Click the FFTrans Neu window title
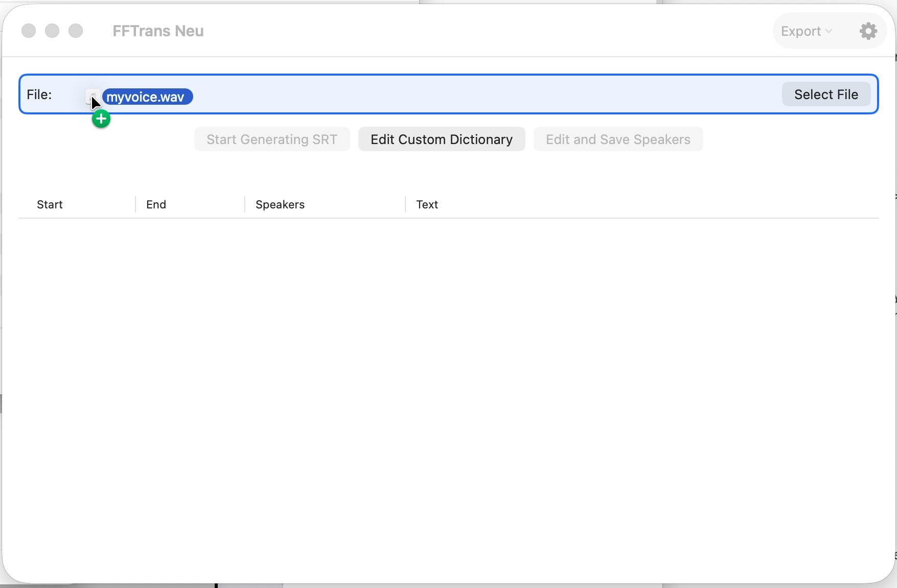This screenshot has width=897, height=588. 158,31
